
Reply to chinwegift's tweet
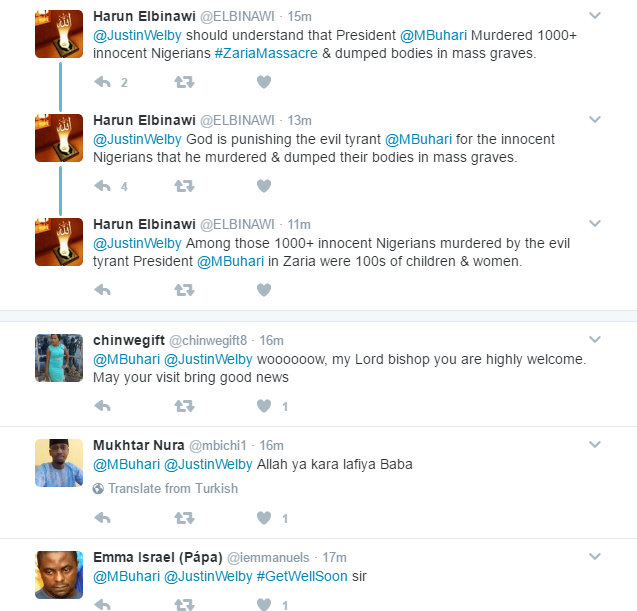(x=102, y=406)
